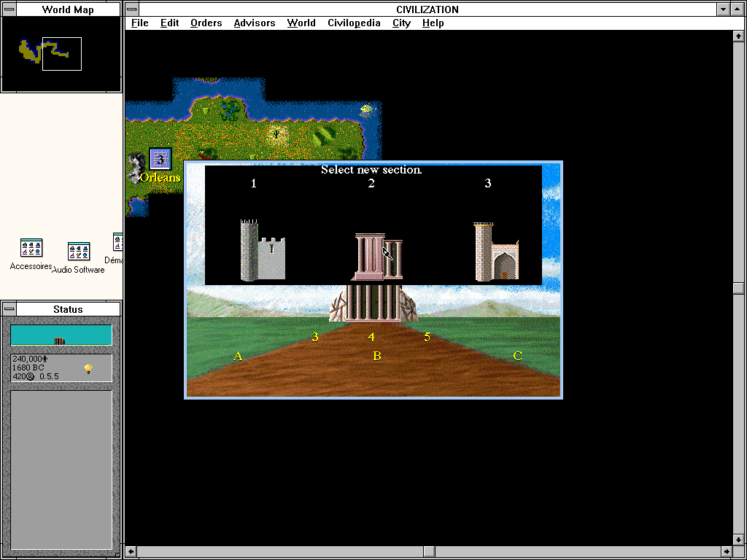This screenshot has height=560, width=747.
Task: Select yellow slot number 3 on path
Action: [315, 337]
